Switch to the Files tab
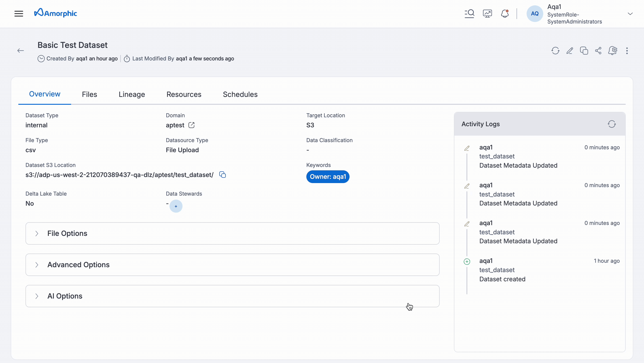The width and height of the screenshot is (644, 363). point(89,94)
